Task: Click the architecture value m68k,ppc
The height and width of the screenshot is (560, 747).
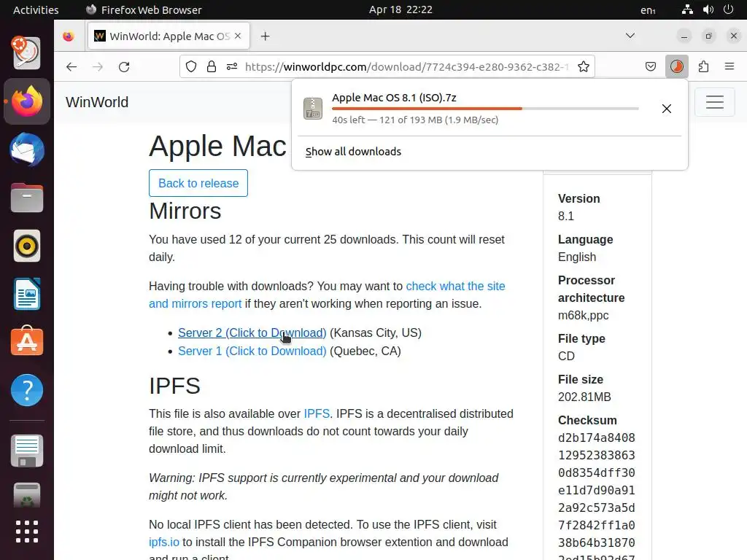Action: coord(583,316)
